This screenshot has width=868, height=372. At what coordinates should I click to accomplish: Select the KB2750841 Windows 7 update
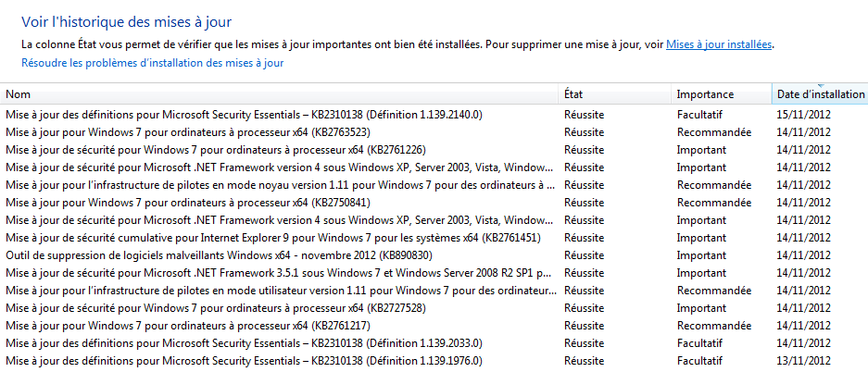coord(176,203)
